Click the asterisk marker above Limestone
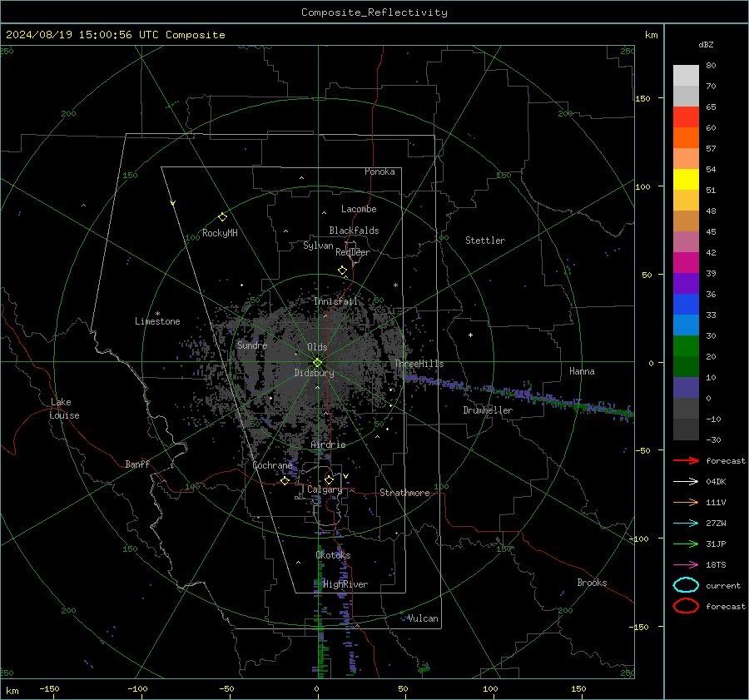749x700 pixels. pos(157,314)
